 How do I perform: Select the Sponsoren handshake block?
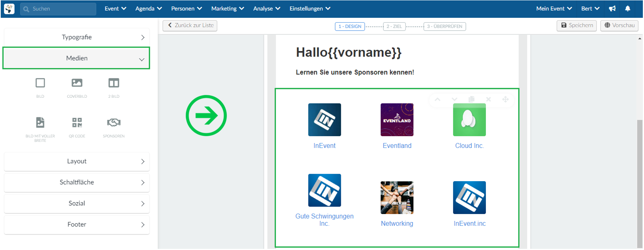[x=114, y=127]
